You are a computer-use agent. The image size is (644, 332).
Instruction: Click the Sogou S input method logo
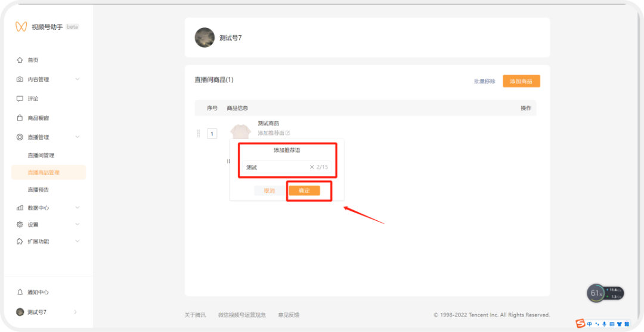[580, 324]
